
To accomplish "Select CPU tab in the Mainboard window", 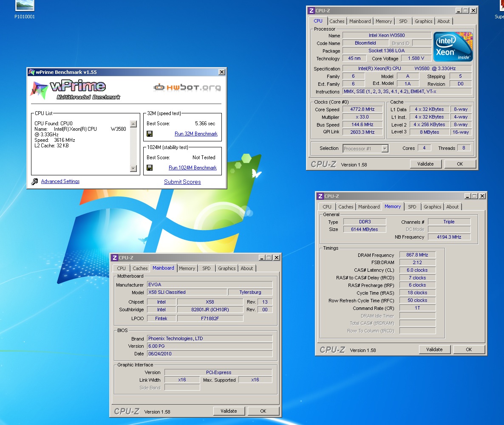I will pyautogui.click(x=121, y=269).
